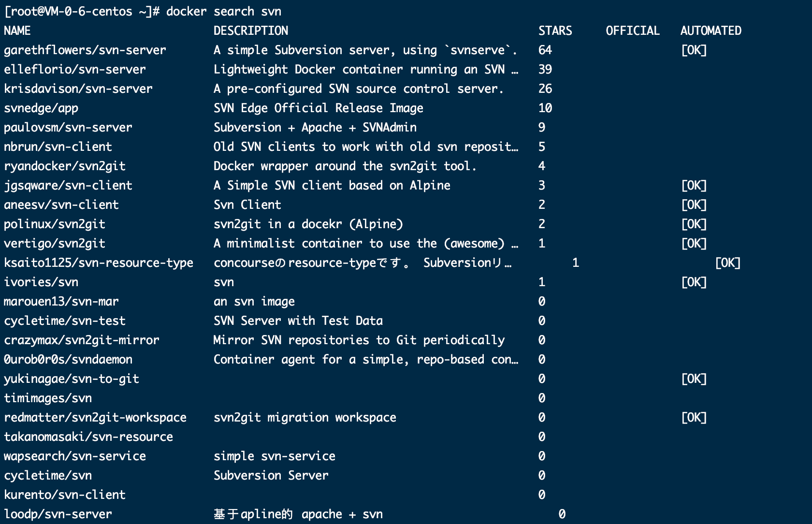The height and width of the screenshot is (524, 812).
Task: Click the "docker search svn" command text
Action: tap(223, 12)
